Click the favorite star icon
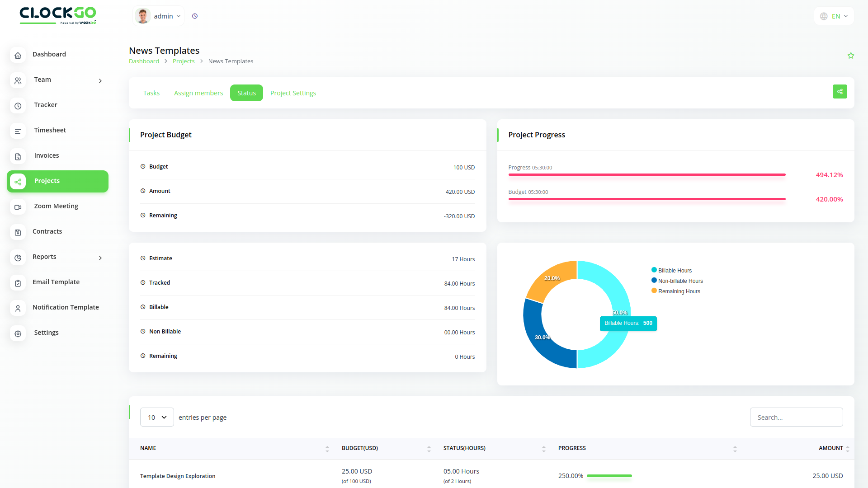The width and height of the screenshot is (868, 488). click(851, 56)
